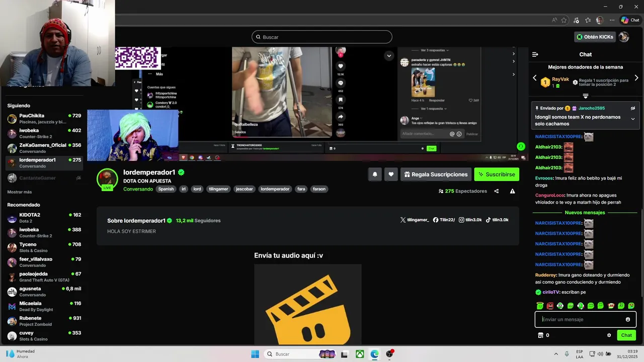Open the tilin3.0k TikTok link
The width and height of the screenshot is (644, 362).
click(x=497, y=220)
